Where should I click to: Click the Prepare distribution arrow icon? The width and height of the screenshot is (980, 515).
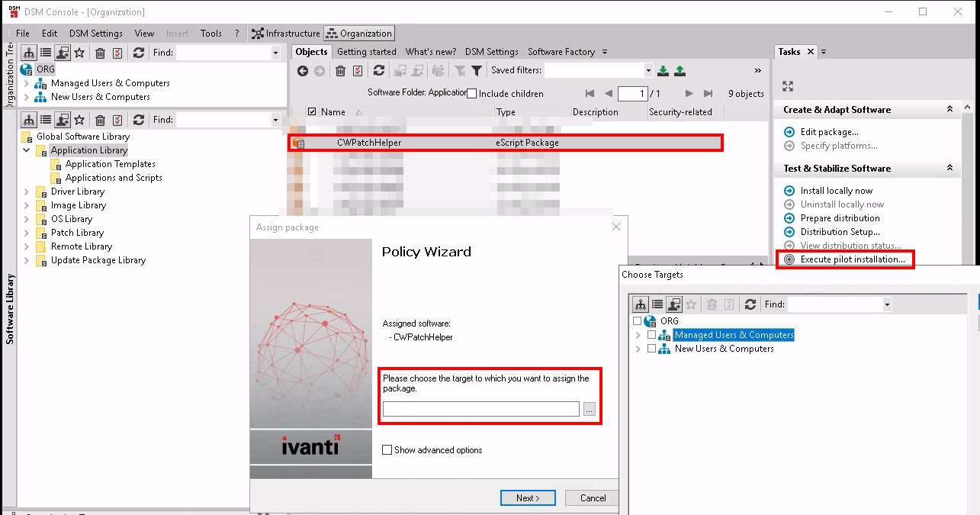789,218
